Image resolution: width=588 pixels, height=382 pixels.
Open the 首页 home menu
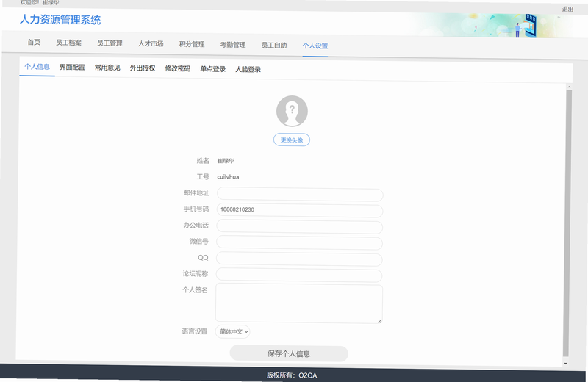[34, 42]
